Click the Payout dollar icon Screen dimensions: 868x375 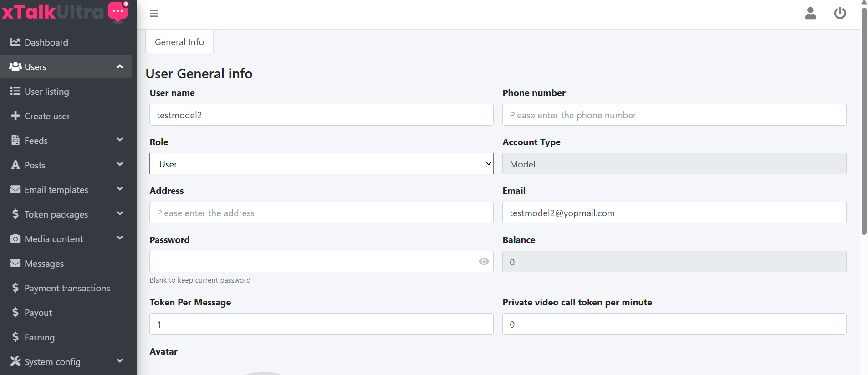[15, 312]
